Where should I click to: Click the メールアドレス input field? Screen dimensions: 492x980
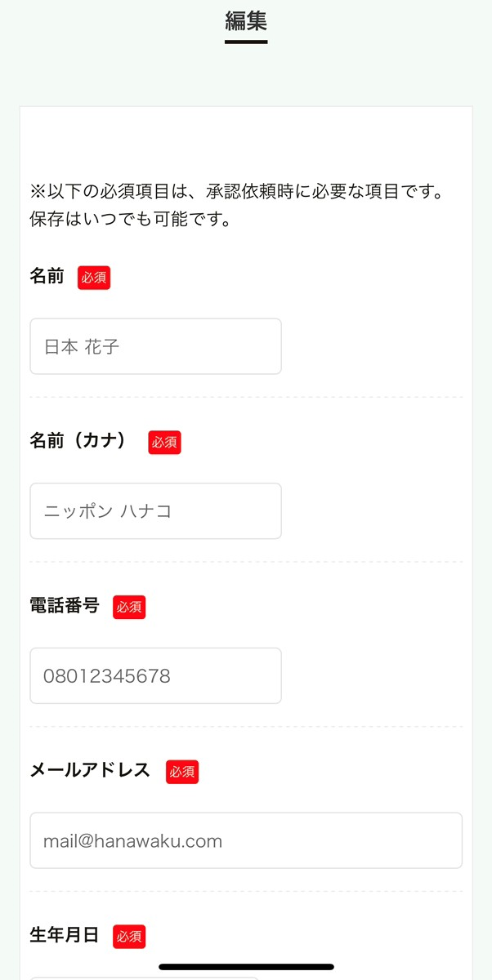pyautogui.click(x=245, y=840)
